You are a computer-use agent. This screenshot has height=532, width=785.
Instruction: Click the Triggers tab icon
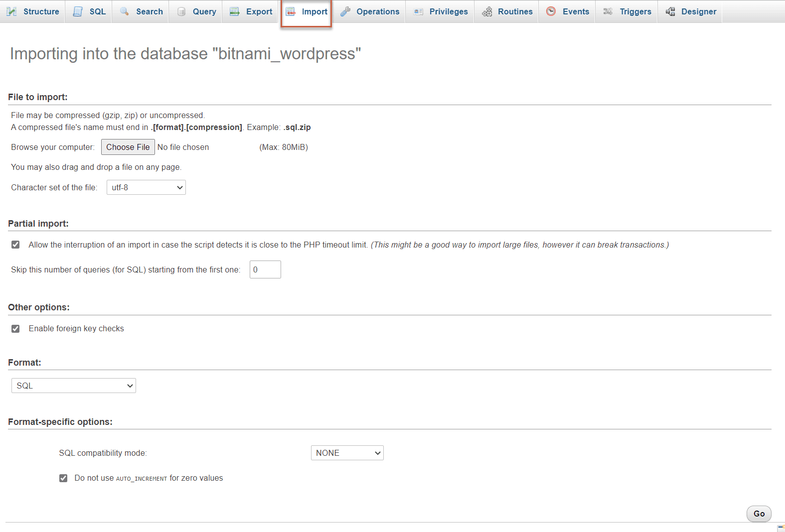(x=608, y=11)
